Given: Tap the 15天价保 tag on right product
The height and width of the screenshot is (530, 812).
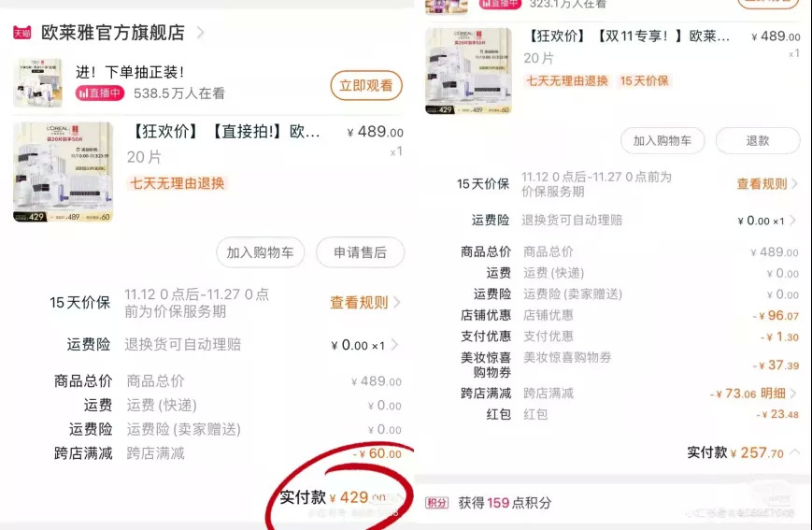Looking at the screenshot, I should (644, 80).
